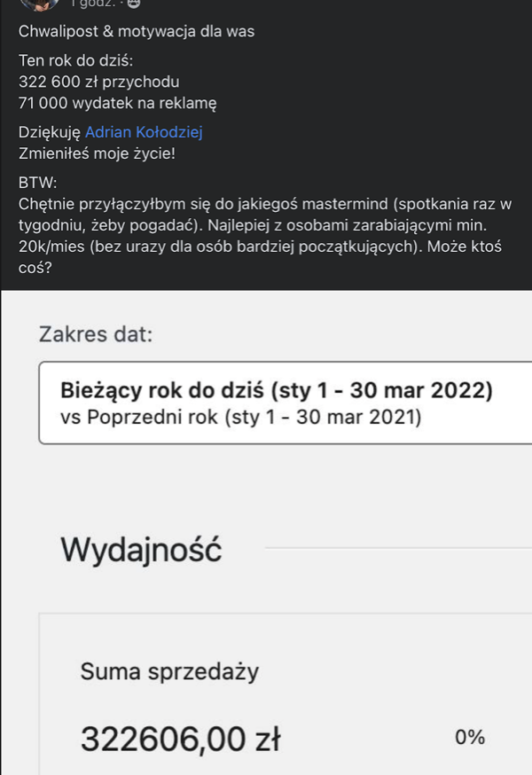Viewport: 532px width, 775px height.
Task: Open the attached sales report screenshot image
Action: (x=267, y=533)
